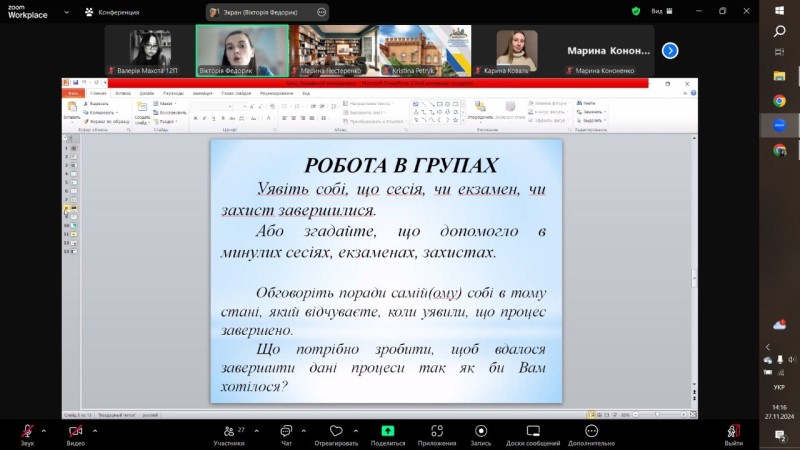Screen dimensions: 800x450
Task: Click the green encryption shield icon
Action: click(636, 11)
